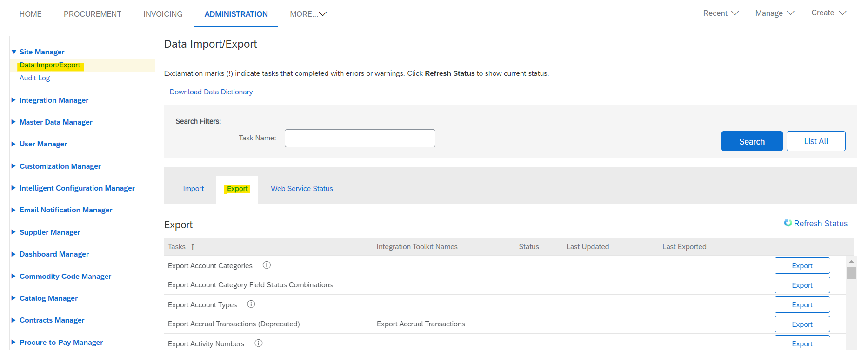Click info icon beside Export Account Categories
Screen dimensions: 868x350
coord(267,265)
